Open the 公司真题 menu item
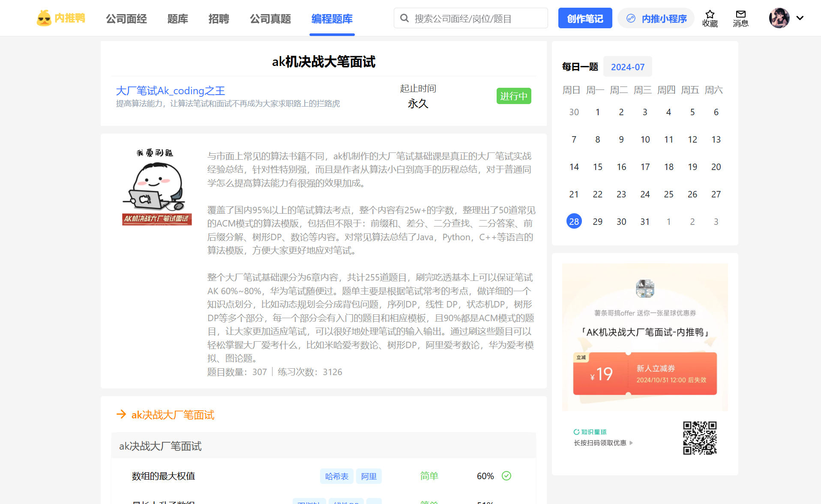821x504 pixels. point(270,19)
